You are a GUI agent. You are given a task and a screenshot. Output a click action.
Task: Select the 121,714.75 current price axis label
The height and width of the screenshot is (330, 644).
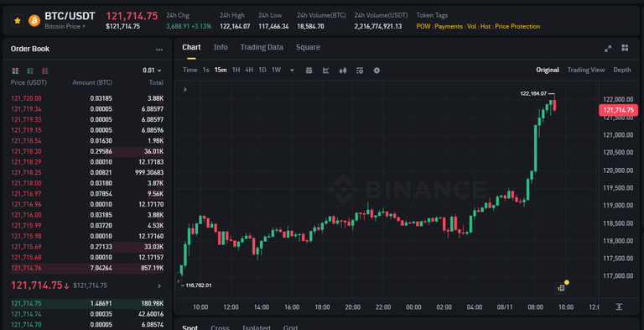point(618,110)
